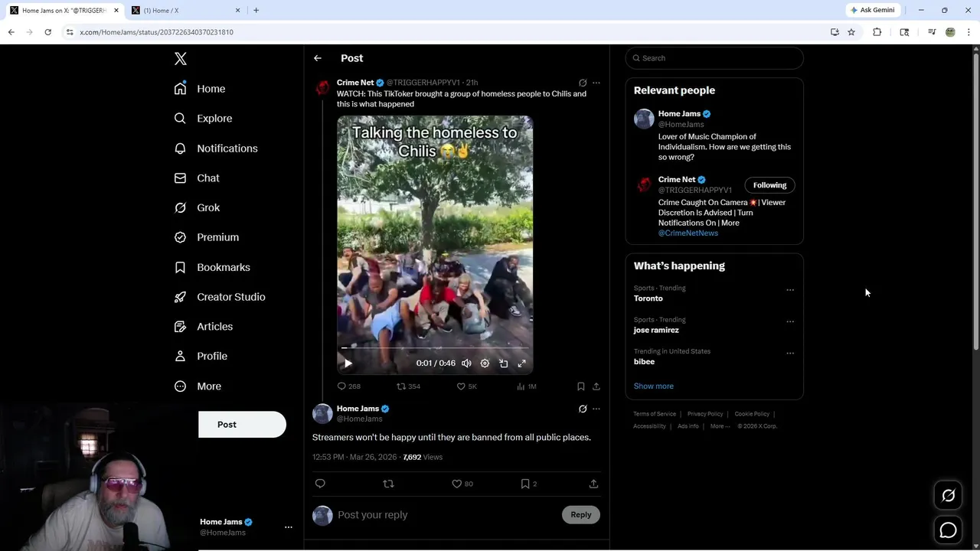Go back with the Post arrow
980x551 pixels.
318,58
